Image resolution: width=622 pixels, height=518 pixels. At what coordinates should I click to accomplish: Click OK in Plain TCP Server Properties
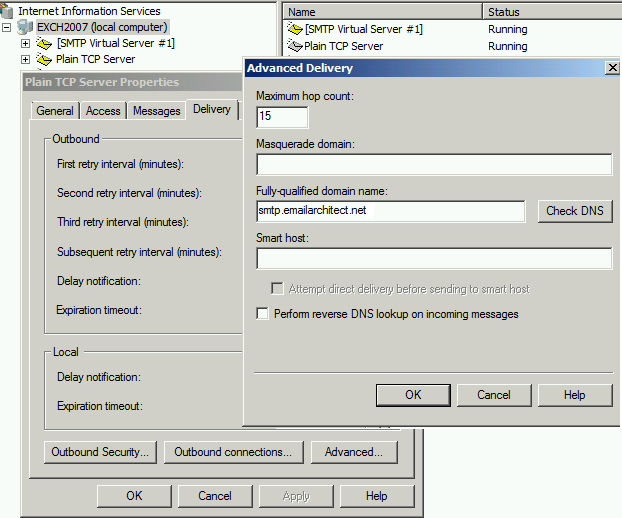point(134,496)
